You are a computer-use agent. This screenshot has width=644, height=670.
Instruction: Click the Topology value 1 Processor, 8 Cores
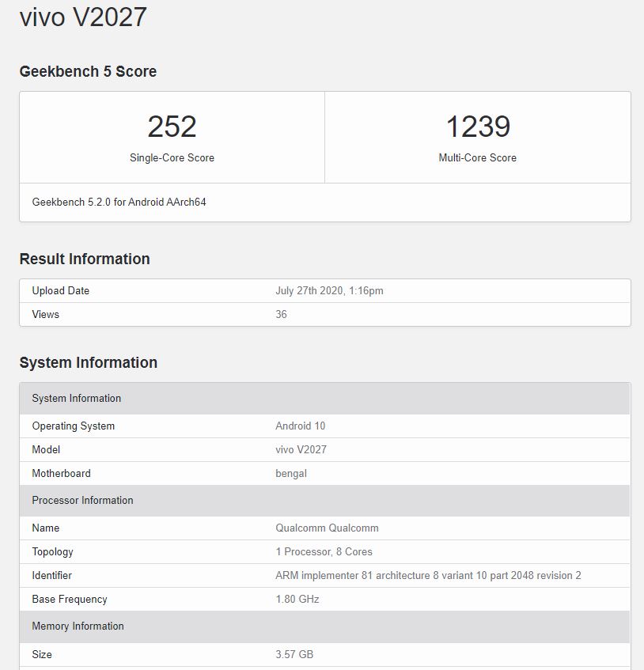[x=324, y=551]
